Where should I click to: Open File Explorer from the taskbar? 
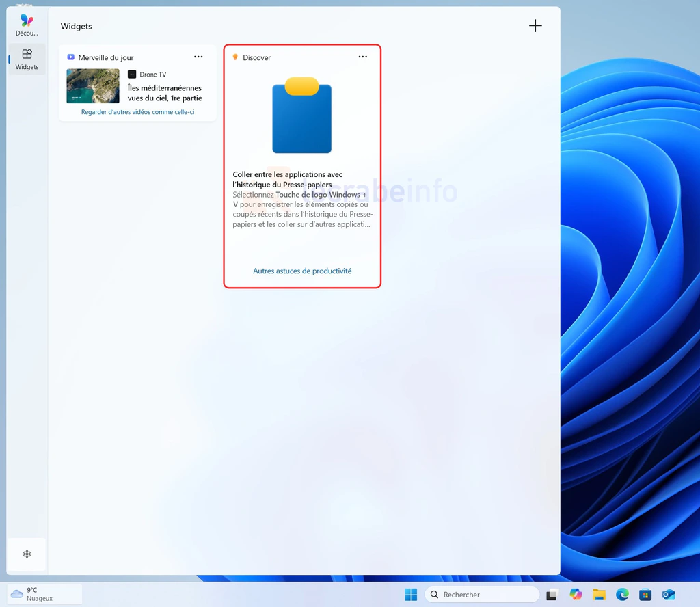click(x=599, y=595)
